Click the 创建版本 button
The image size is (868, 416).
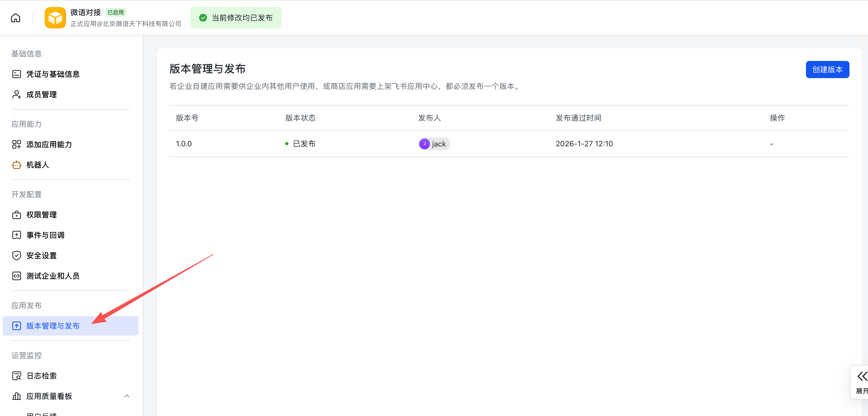pos(827,70)
